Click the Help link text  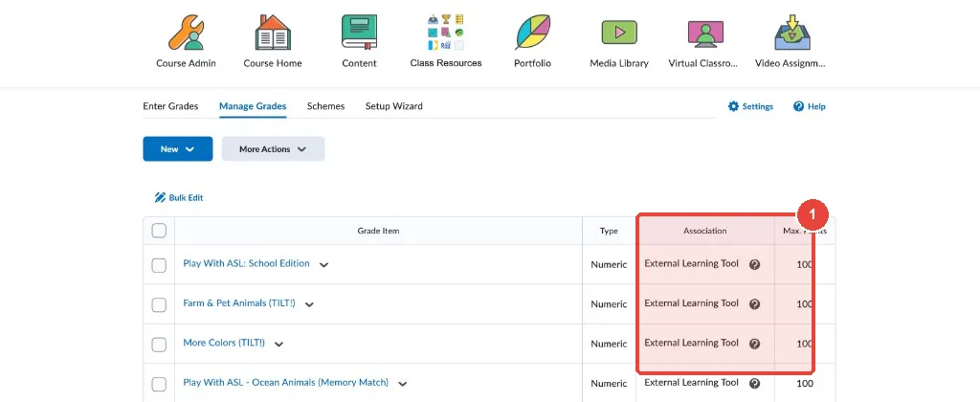(816, 107)
